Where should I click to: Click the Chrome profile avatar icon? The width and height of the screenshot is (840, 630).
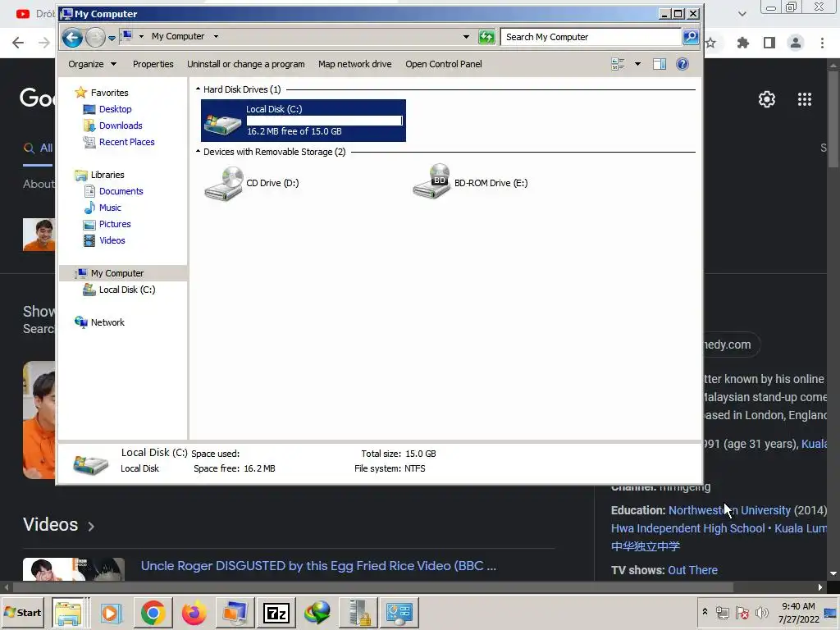coord(796,43)
